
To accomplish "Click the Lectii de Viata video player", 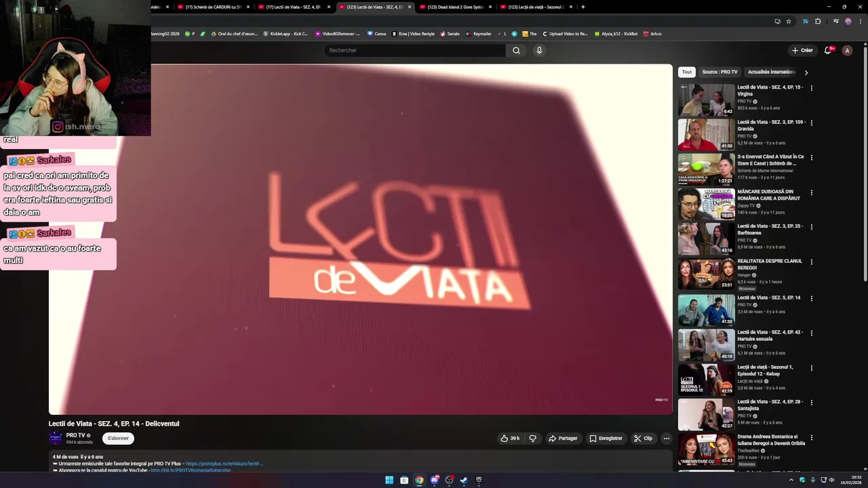I will tap(360, 239).
